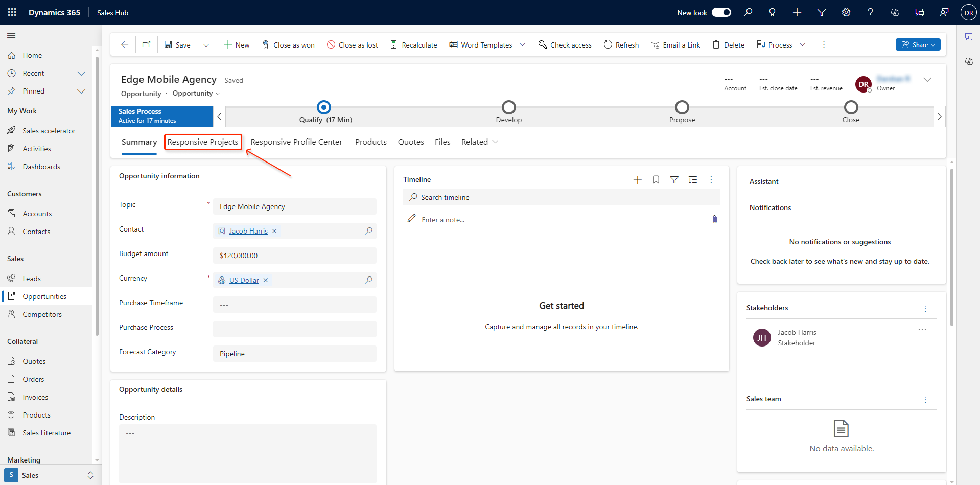The image size is (980, 485).
Task: Open the US Dollar currency link
Action: [x=244, y=280]
